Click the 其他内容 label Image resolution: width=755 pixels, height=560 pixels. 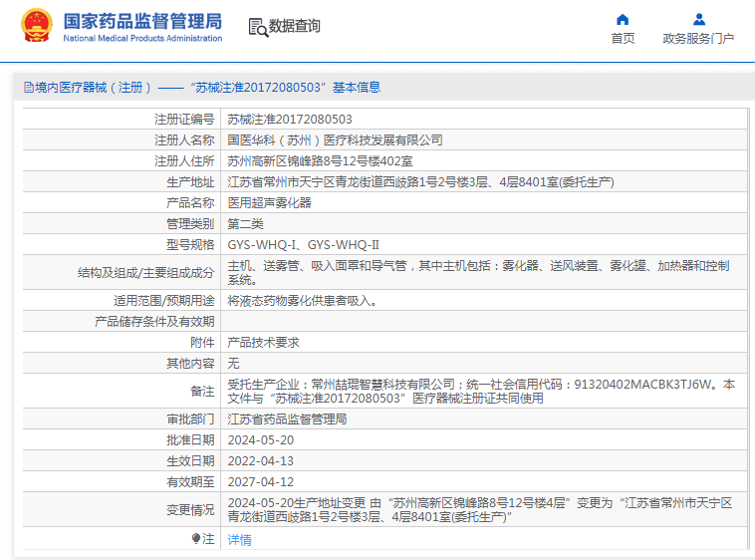(190, 363)
